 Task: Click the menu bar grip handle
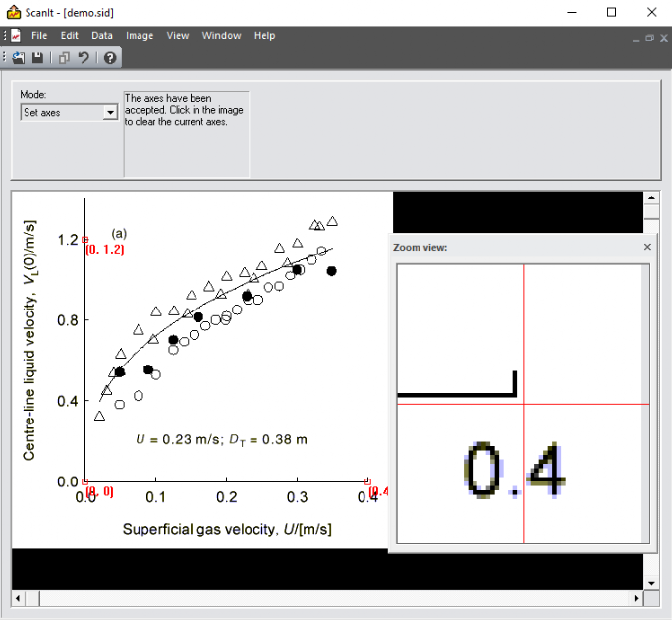coord(5,36)
